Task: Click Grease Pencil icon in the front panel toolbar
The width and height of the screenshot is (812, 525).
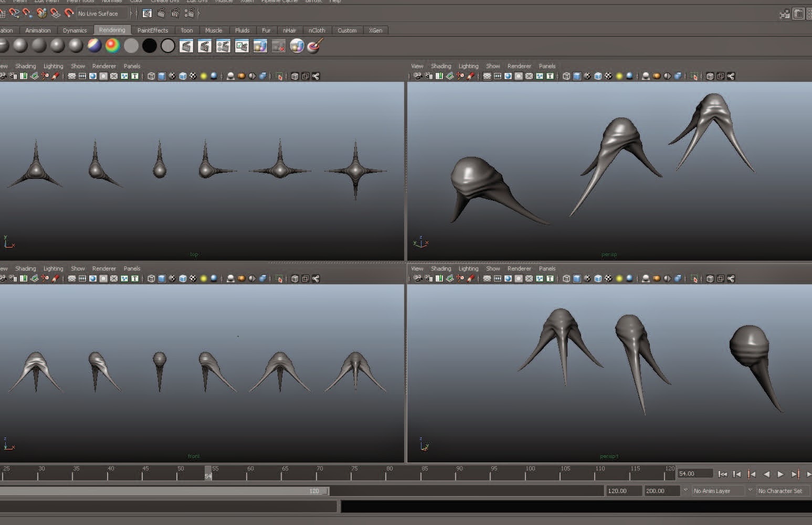Action: (x=55, y=278)
